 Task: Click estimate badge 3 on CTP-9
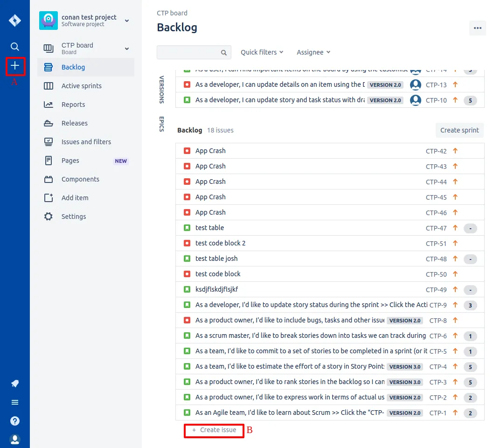tap(470, 305)
